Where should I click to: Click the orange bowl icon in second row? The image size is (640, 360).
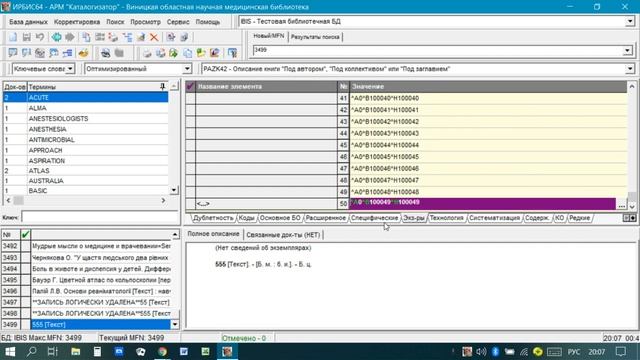click(x=83, y=53)
